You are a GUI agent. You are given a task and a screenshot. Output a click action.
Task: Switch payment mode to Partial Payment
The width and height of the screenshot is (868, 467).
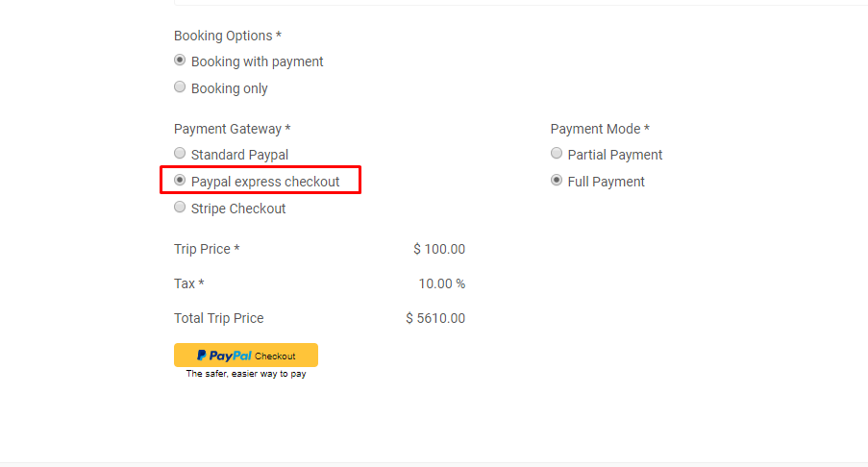point(557,153)
